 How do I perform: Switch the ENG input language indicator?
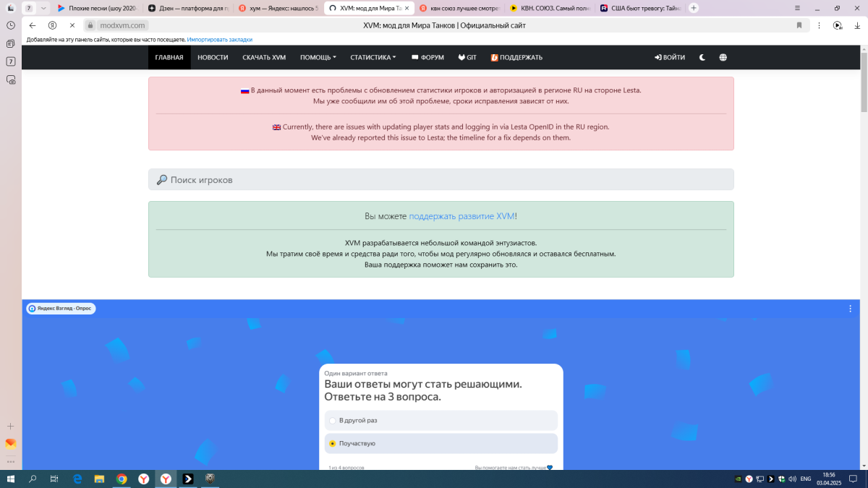tap(805, 479)
